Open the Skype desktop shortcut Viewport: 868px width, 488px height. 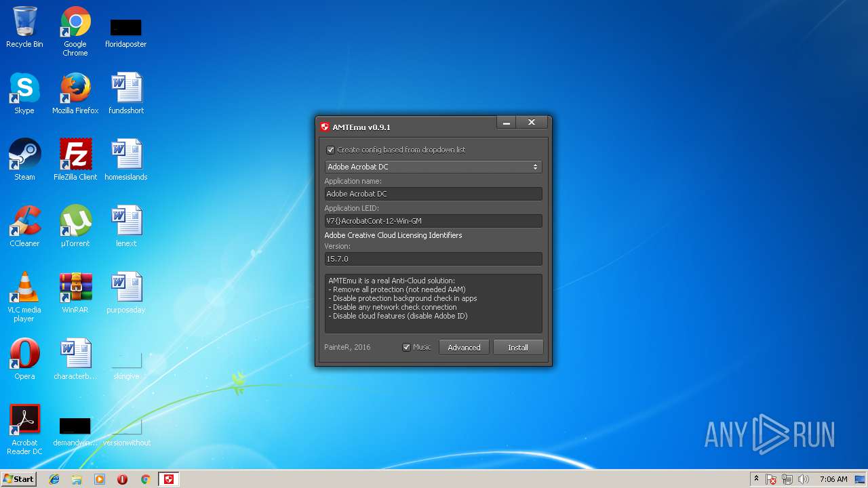(x=24, y=94)
